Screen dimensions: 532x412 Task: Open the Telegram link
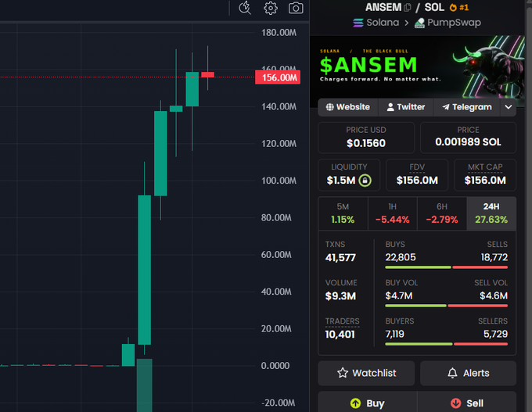tap(467, 107)
